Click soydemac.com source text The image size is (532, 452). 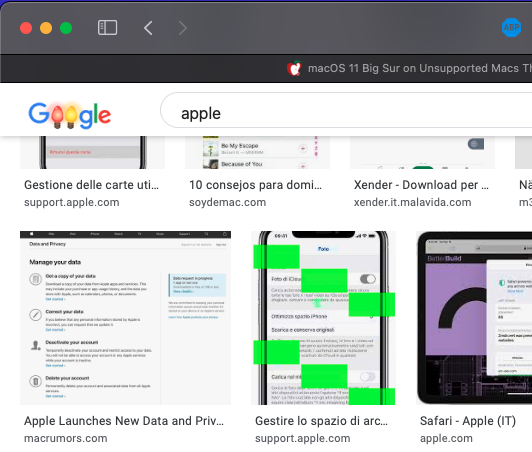point(227,203)
